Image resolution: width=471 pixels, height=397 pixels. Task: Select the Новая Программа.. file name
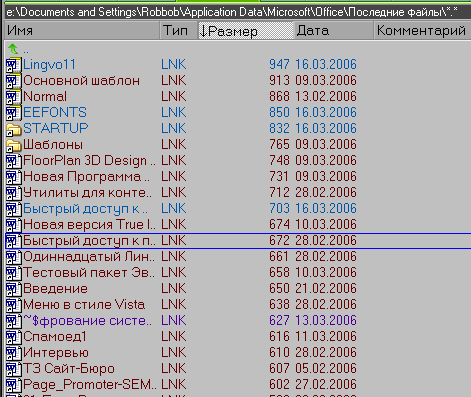click(x=86, y=177)
